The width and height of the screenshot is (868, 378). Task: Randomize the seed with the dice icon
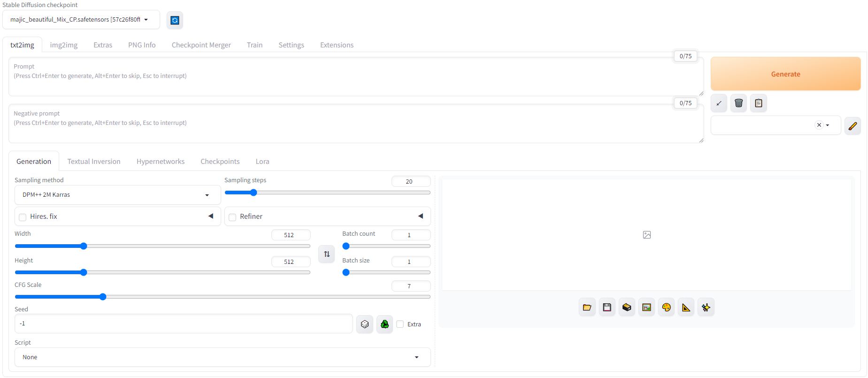click(365, 324)
